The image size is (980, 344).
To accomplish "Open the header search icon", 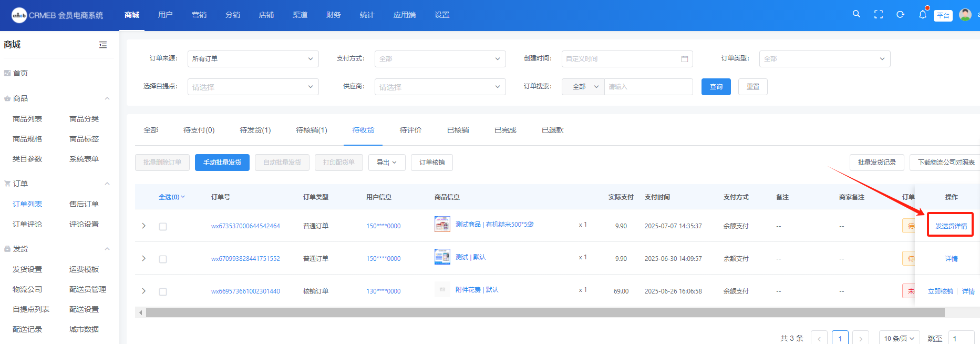I will (x=857, y=14).
